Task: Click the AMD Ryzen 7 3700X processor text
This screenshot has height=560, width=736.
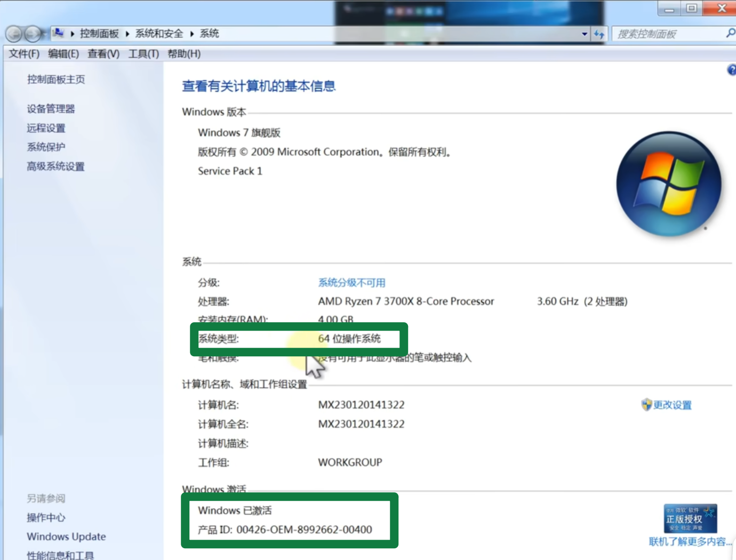Action: [x=406, y=301]
